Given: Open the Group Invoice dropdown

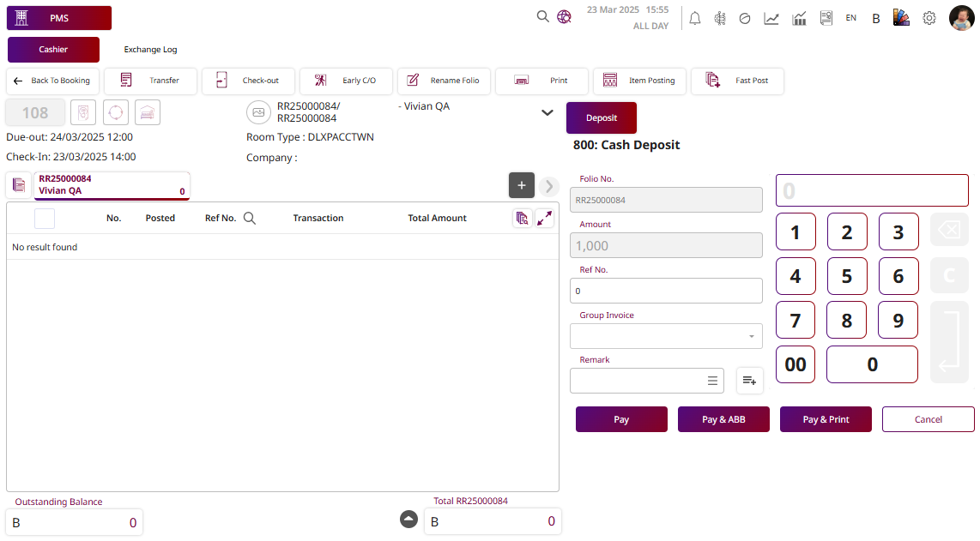Looking at the screenshot, I should pyautogui.click(x=666, y=336).
